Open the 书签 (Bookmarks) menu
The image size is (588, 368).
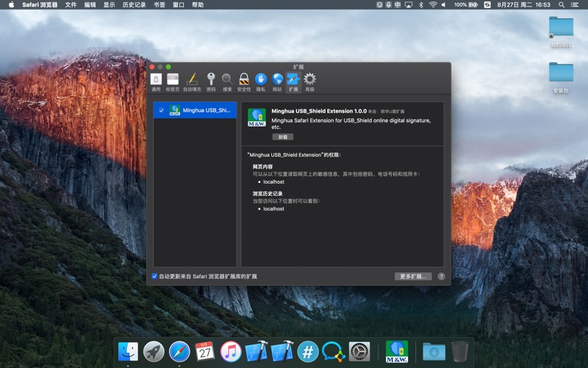tap(159, 4)
